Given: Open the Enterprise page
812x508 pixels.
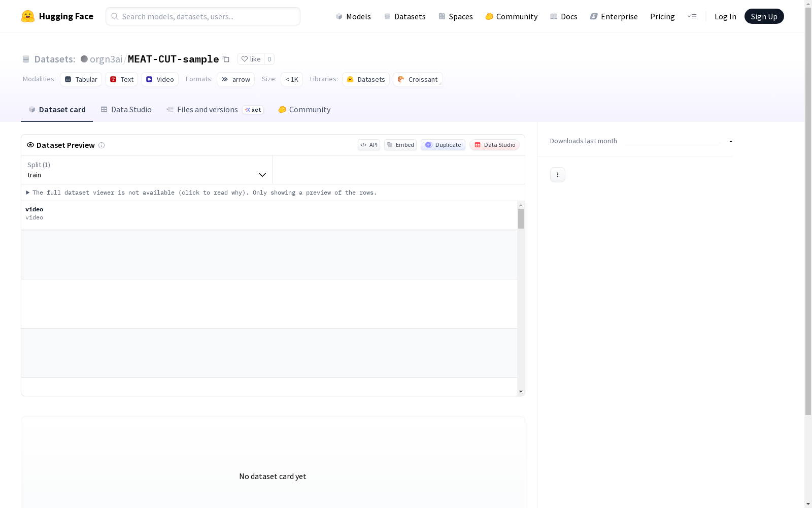Looking at the screenshot, I should tap(614, 16).
